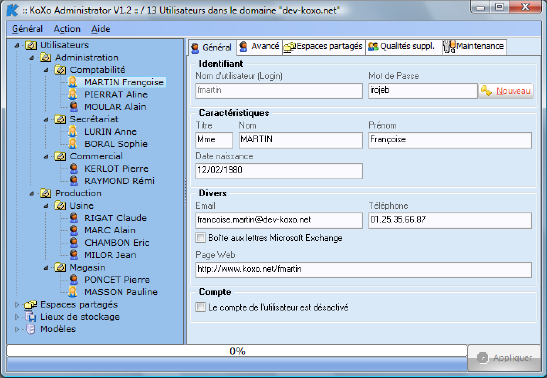Click the Usine folder icon
547x378 pixels.
[60, 206]
